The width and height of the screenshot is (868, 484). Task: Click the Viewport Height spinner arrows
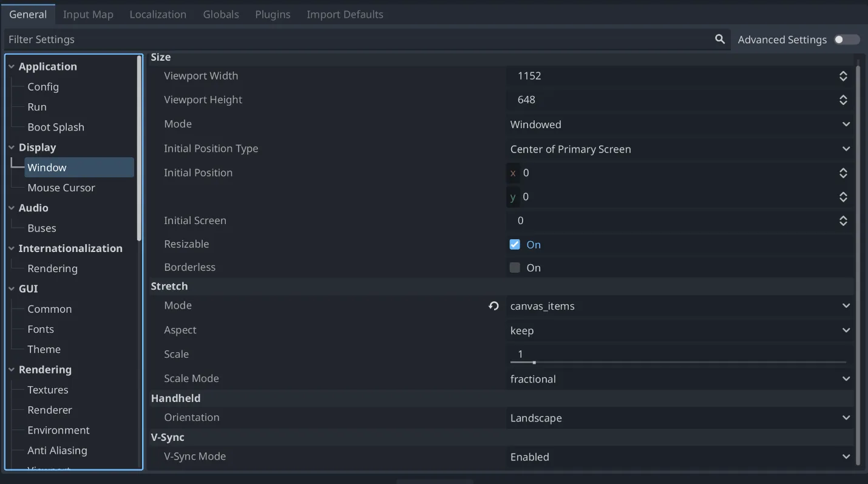[843, 100]
